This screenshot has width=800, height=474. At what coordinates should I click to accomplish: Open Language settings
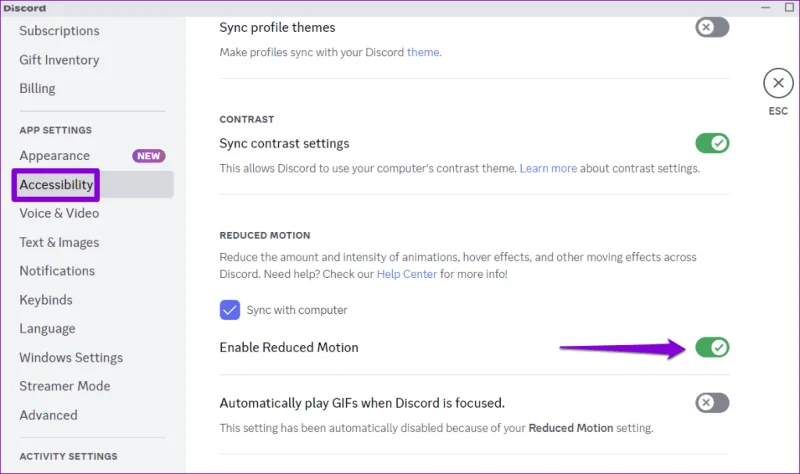[47, 329]
